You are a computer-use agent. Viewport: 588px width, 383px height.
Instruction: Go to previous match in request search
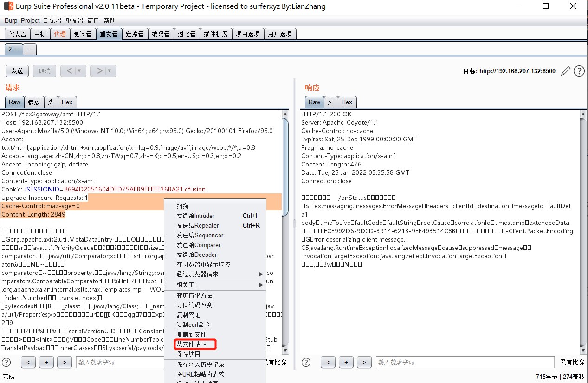pyautogui.click(x=28, y=362)
